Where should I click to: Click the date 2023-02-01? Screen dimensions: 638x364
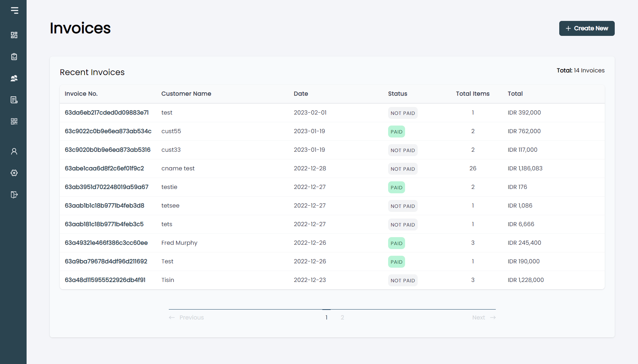(310, 113)
